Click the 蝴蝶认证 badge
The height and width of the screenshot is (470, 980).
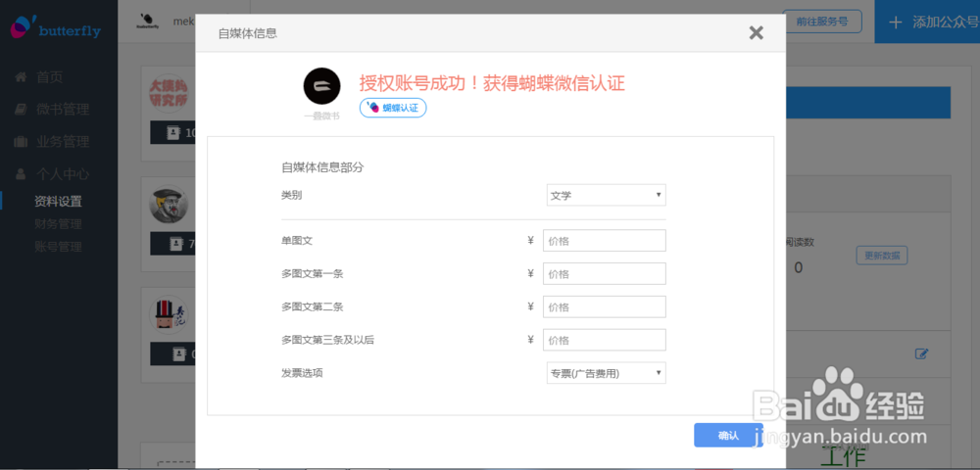click(x=393, y=108)
